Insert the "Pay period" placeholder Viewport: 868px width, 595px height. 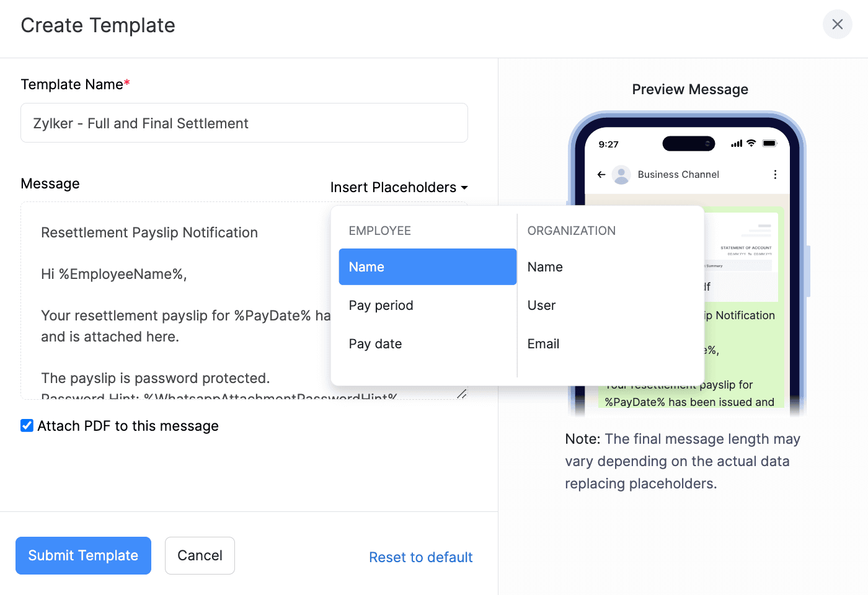tap(381, 305)
